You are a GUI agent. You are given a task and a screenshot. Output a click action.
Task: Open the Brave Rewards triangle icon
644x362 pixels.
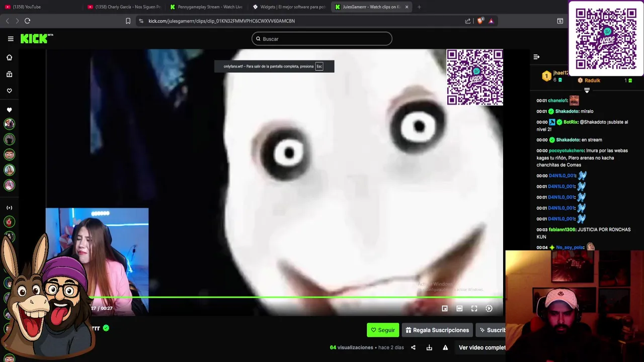click(x=491, y=21)
